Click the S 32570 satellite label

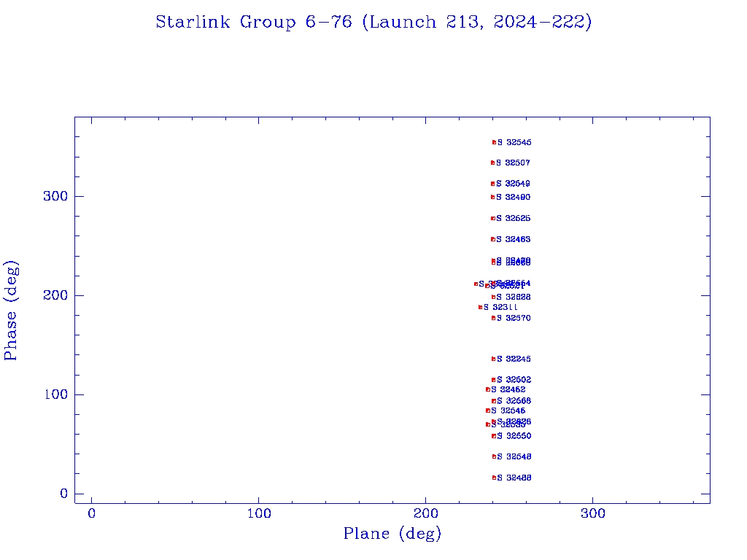[514, 318]
